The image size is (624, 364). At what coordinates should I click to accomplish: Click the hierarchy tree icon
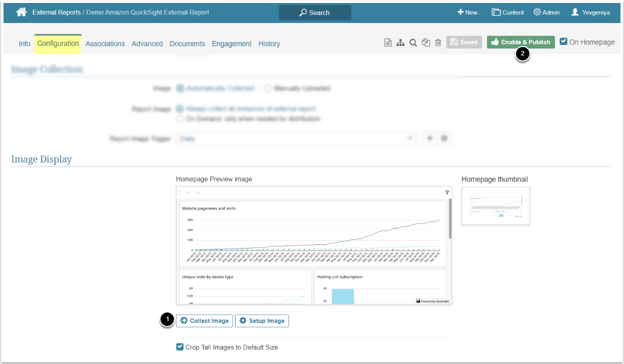point(400,43)
